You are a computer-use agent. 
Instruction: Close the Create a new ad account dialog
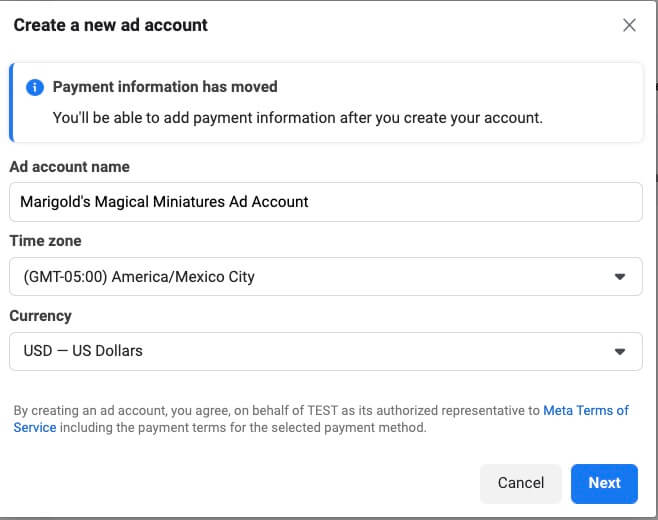point(629,25)
